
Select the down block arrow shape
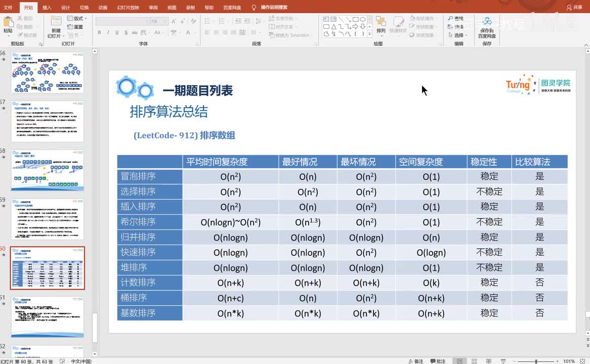click(x=362, y=27)
